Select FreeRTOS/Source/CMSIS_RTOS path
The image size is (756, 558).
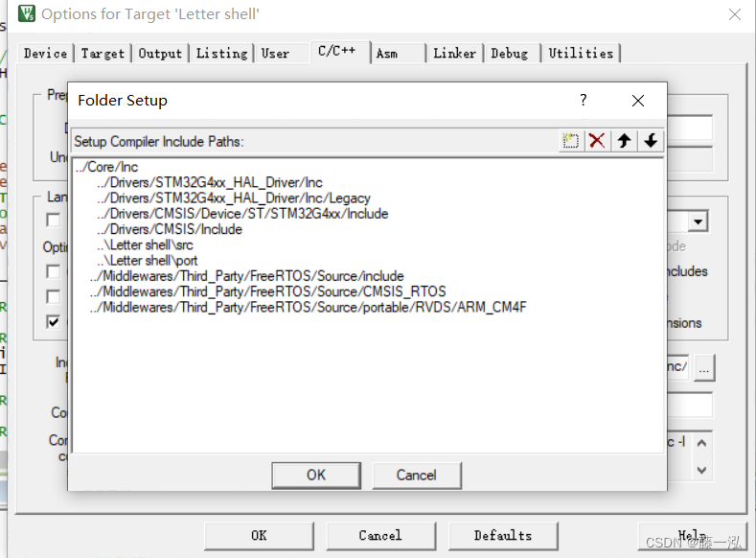click(268, 291)
